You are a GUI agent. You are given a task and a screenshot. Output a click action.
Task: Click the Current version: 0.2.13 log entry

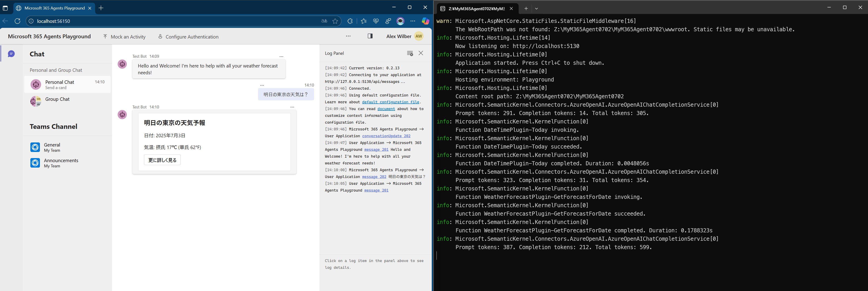tap(362, 68)
